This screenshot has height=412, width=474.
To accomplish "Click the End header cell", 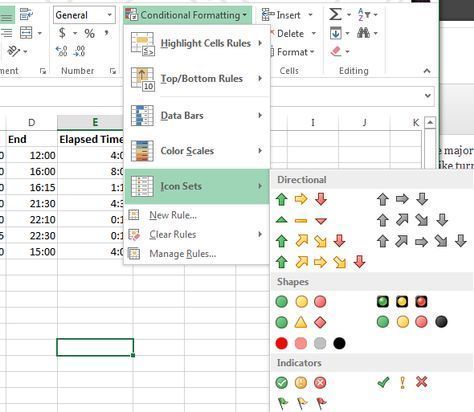I will point(32,139).
